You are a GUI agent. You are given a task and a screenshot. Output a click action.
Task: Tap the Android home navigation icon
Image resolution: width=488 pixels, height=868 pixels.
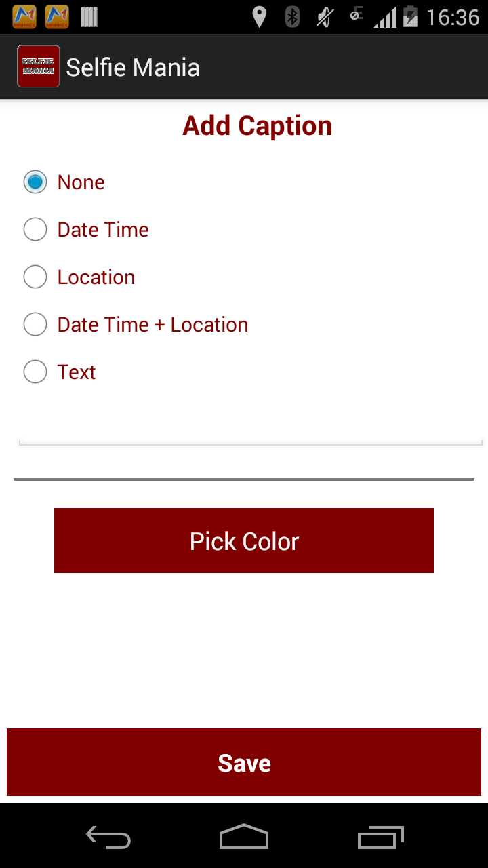tap(244, 837)
